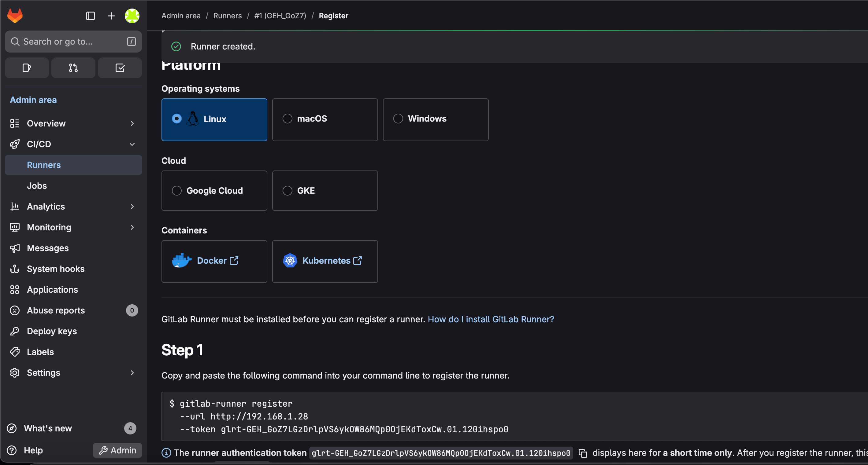Open the to-do list shortcut icon
This screenshot has height=465, width=868.
(x=120, y=68)
